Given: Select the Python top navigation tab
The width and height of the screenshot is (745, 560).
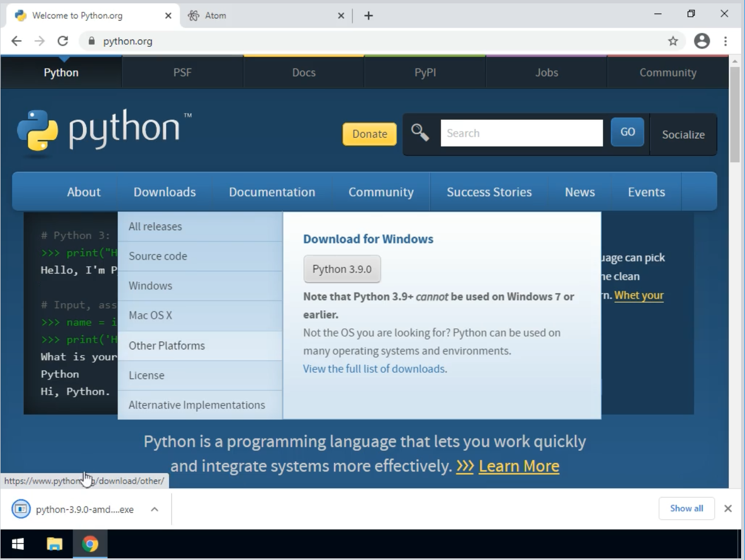Looking at the screenshot, I should (61, 72).
